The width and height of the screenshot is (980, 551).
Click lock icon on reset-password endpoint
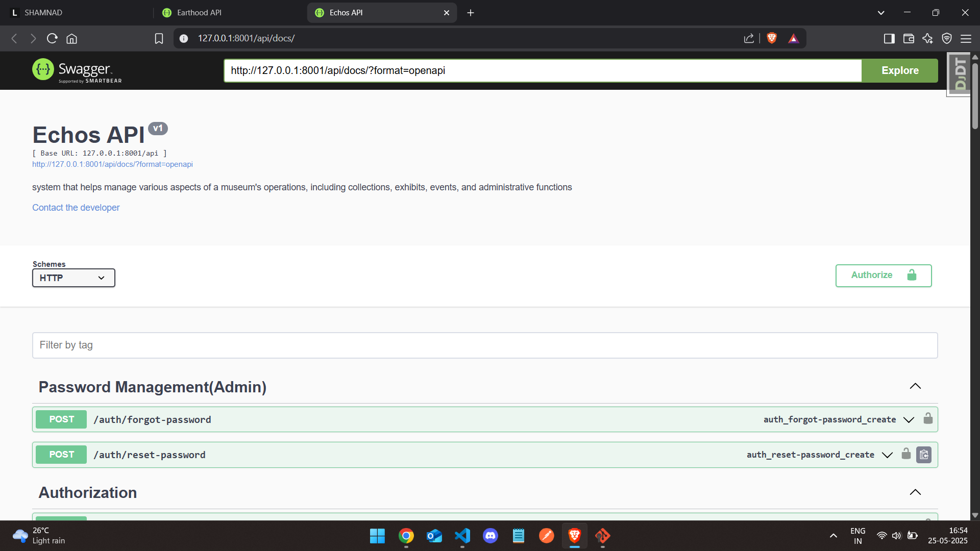(906, 454)
